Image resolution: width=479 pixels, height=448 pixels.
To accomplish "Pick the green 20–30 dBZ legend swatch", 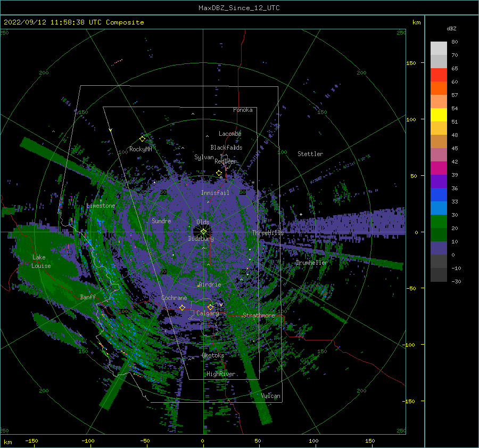I will click(x=439, y=222).
